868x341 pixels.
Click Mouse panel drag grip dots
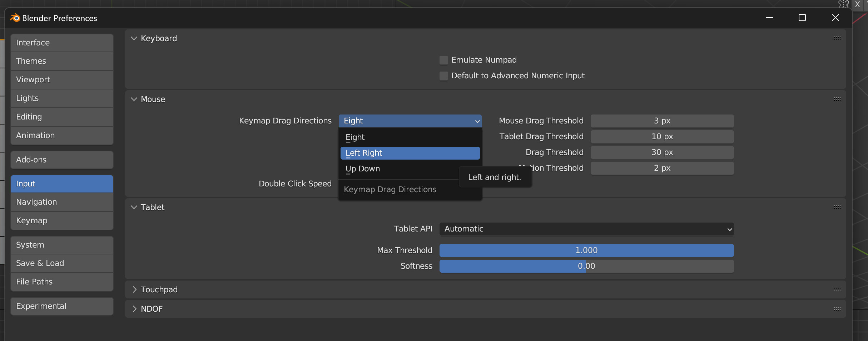pos(837,99)
